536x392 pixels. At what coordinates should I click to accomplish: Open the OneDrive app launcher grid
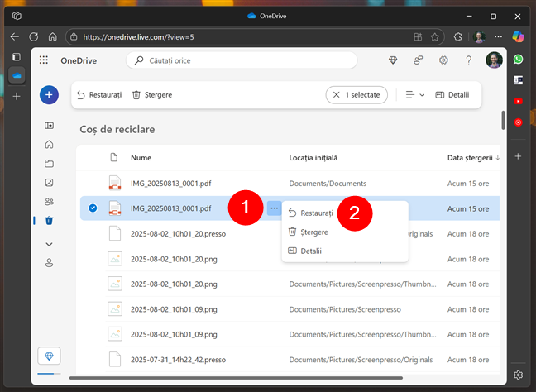point(44,60)
